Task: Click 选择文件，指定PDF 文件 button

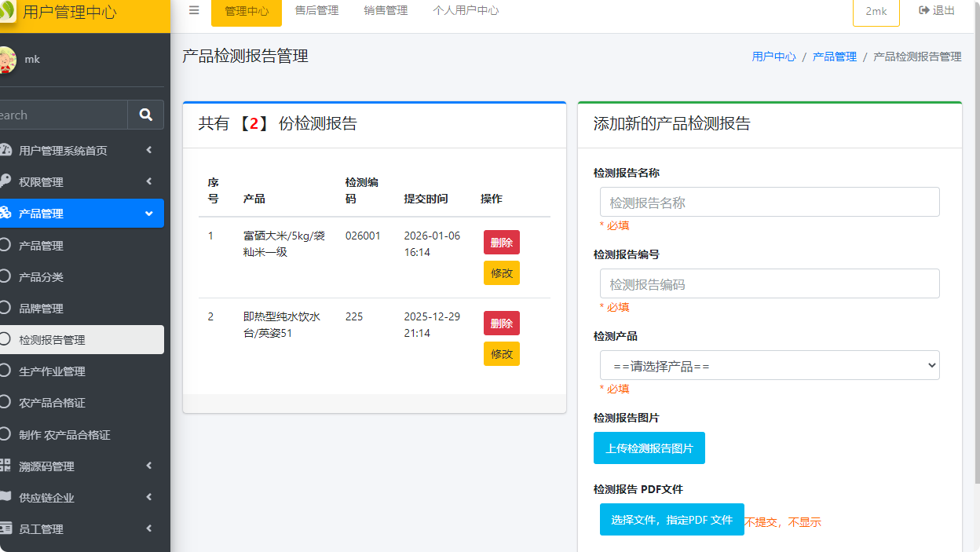Action: [672, 520]
